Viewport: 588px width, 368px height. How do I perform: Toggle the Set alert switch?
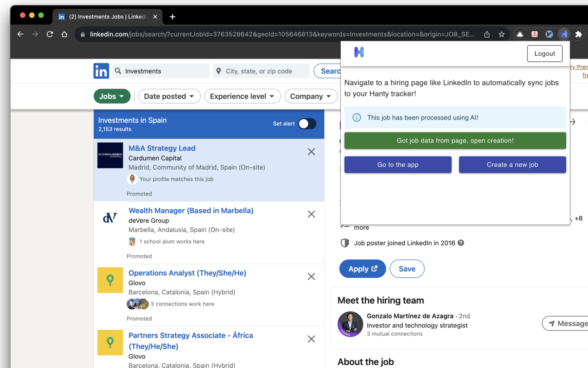coord(307,124)
